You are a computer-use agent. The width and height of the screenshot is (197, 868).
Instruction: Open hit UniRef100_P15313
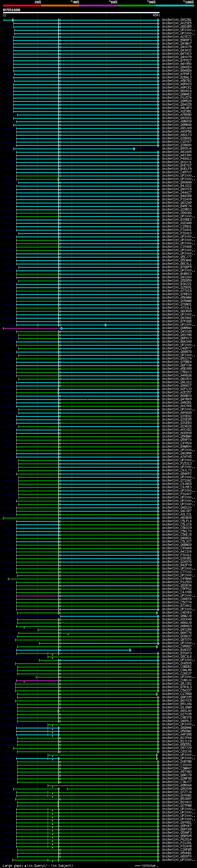[176, 464]
